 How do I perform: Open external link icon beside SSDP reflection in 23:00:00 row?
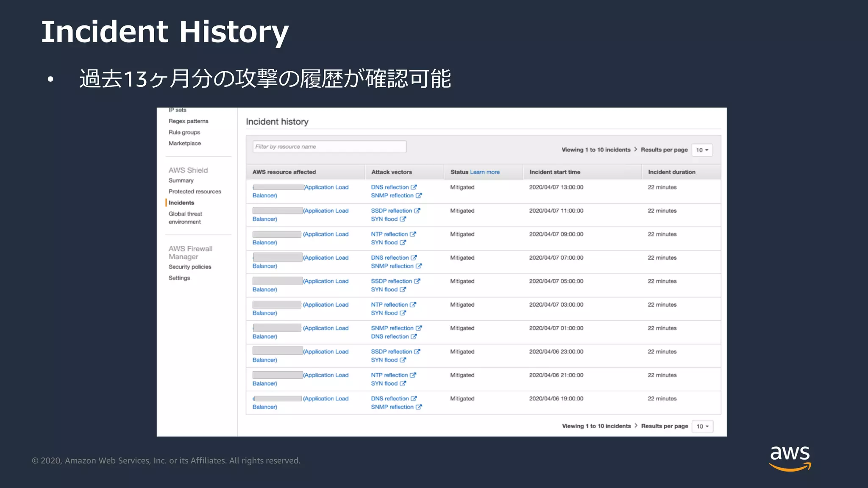pyautogui.click(x=417, y=352)
